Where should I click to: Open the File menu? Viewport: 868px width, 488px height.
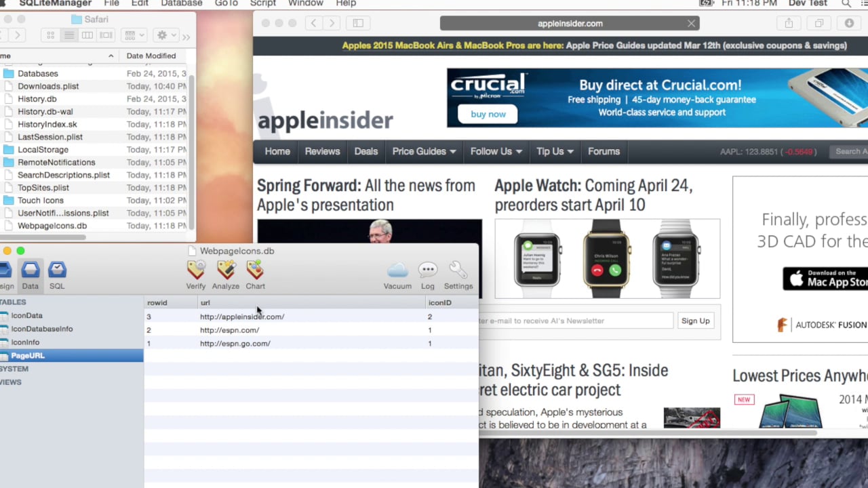112,3
